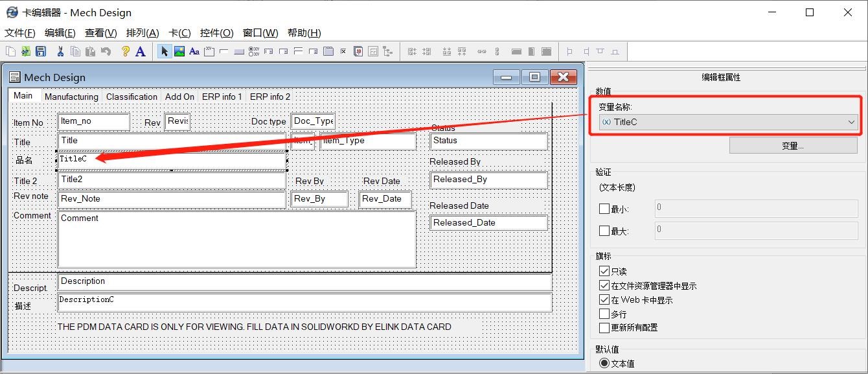Viewport: 868px width, 374px height.
Task: Click the anchor left icon
Action: (x=570, y=51)
